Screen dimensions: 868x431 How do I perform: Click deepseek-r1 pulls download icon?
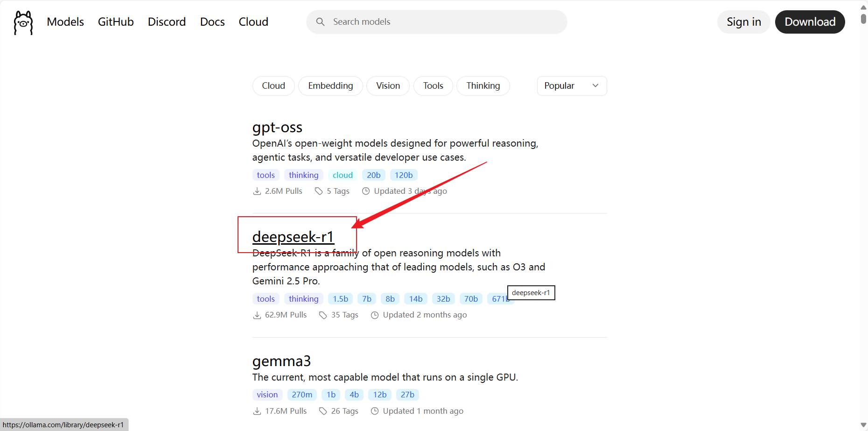click(x=257, y=315)
